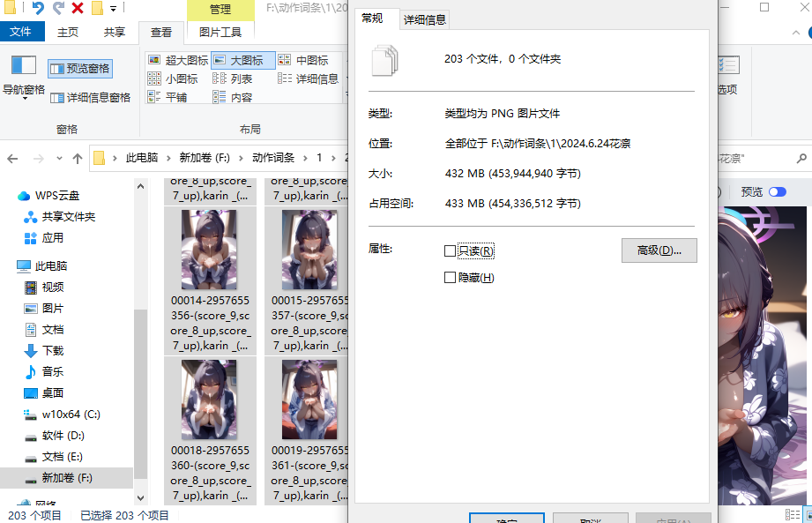Click 此电脑 in the address bar
Image resolution: width=812 pixels, height=523 pixels.
142,157
